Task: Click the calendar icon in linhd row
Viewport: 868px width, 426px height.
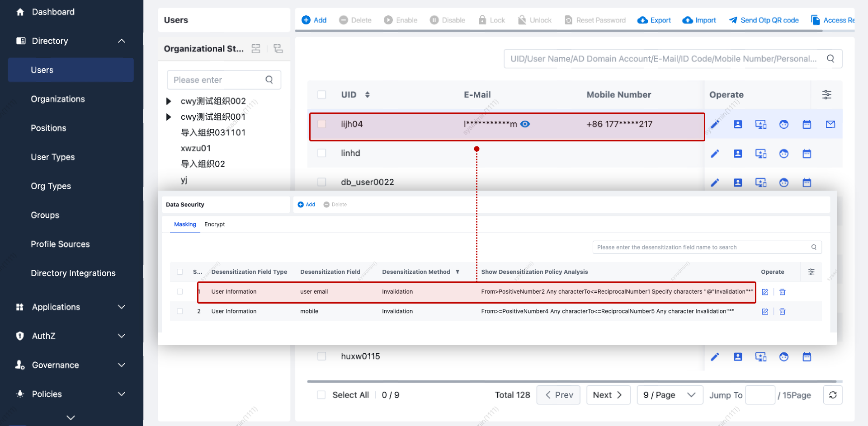Action: tap(807, 154)
